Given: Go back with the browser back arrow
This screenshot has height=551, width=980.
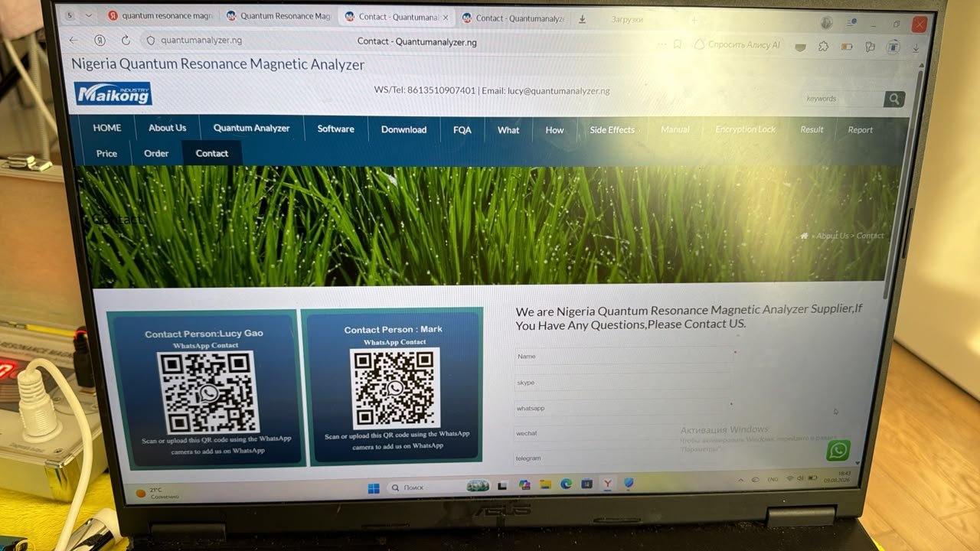Looking at the screenshot, I should 73,40.
